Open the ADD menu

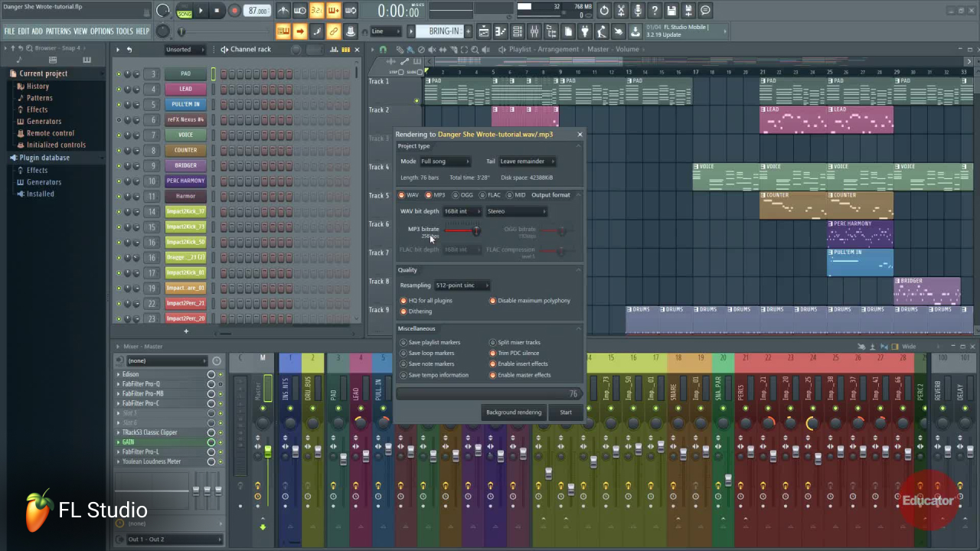38,31
